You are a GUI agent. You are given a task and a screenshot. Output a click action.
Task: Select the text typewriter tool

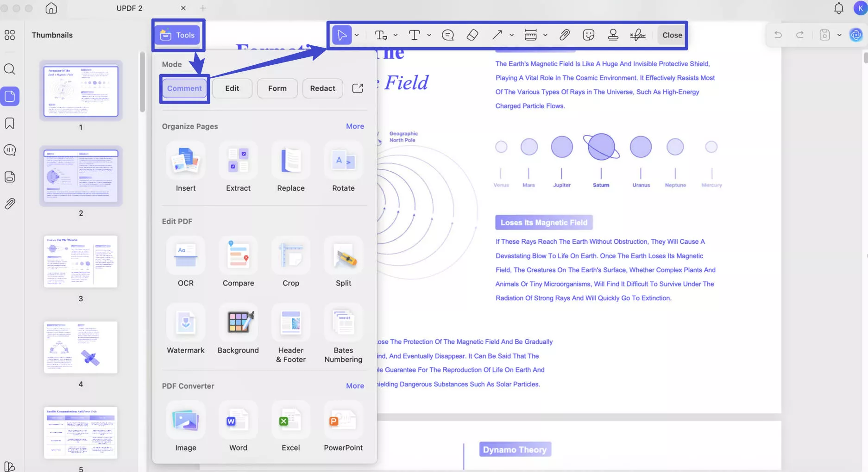[415, 35]
